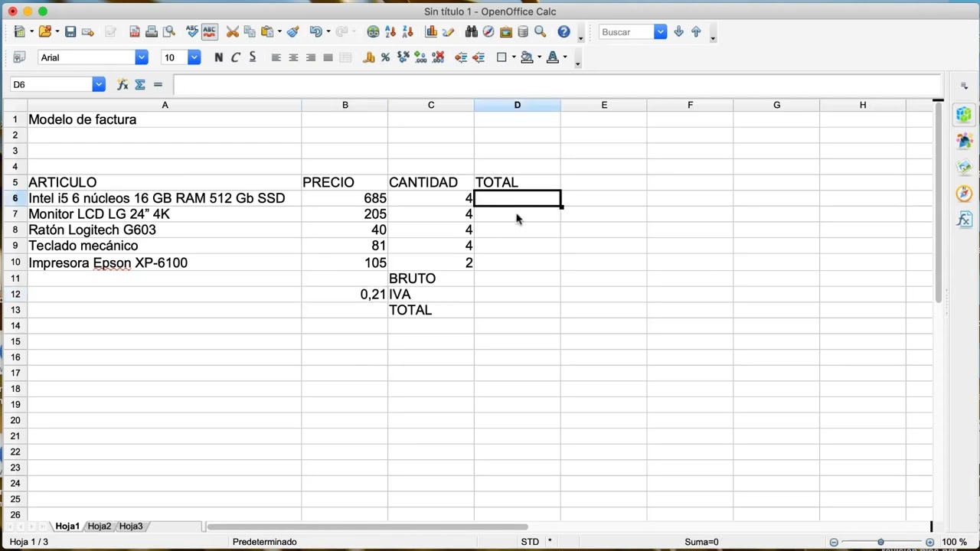Switch to the Hoja3 sheet tab
Viewport: 980px width, 551px height.
pos(131,527)
